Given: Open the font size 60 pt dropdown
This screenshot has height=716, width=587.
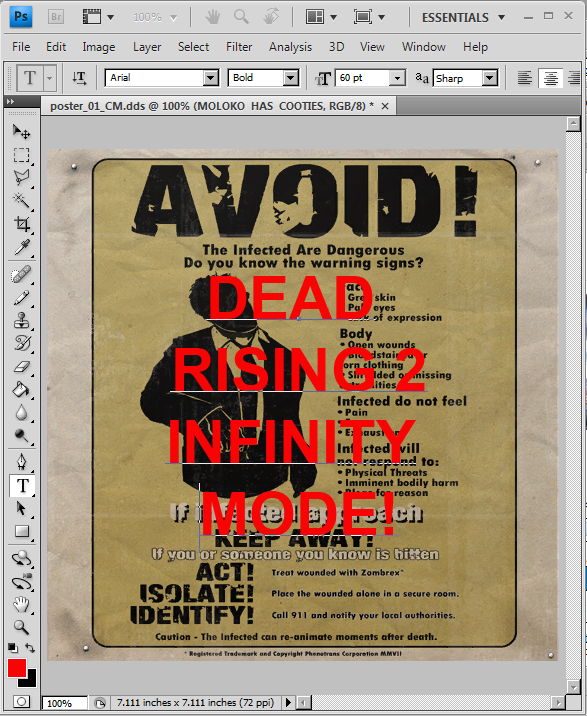Looking at the screenshot, I should point(397,78).
